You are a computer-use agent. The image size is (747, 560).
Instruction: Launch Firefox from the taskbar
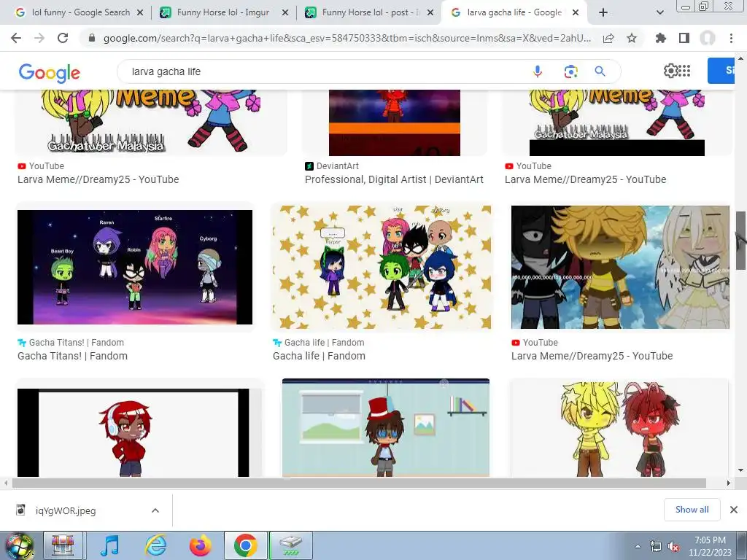(200, 545)
